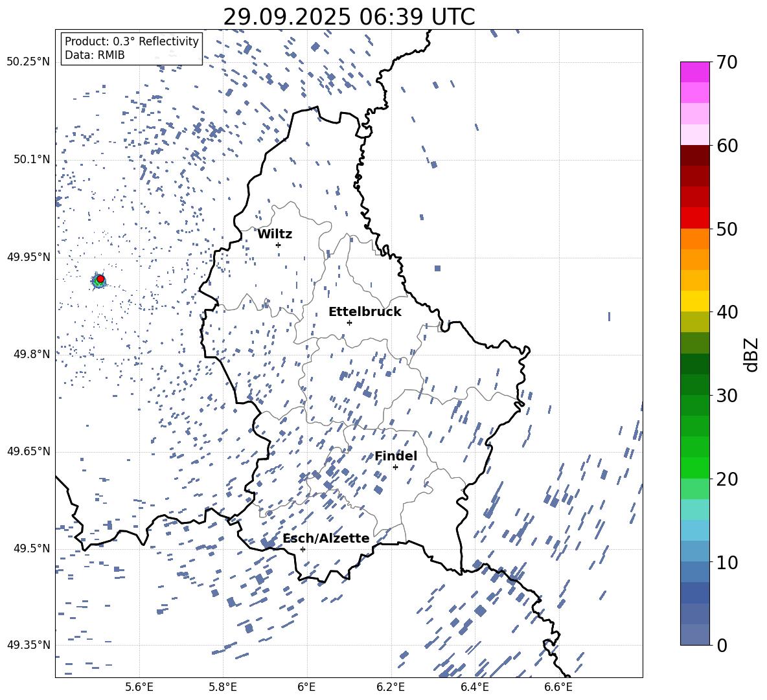Click the 50.25°N latitude label
The width and height of the screenshot is (767, 700).
(x=29, y=62)
